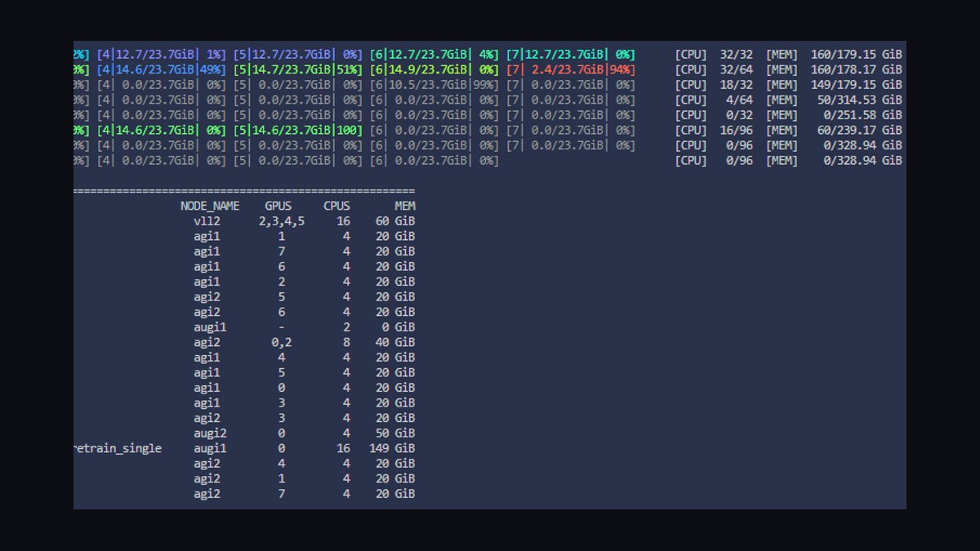
Task: Select GPU number 4 in the agi1 row
Action: coord(282,358)
